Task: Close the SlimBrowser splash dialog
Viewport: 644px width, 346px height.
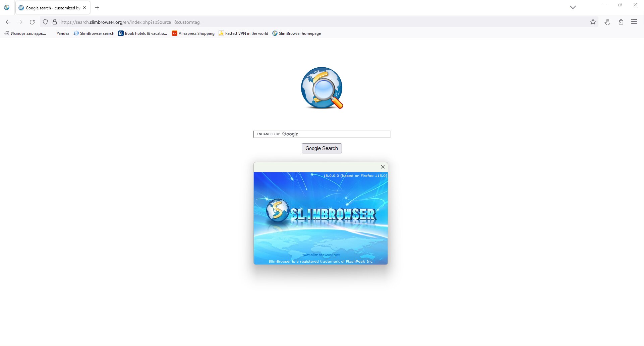Action: tap(383, 167)
